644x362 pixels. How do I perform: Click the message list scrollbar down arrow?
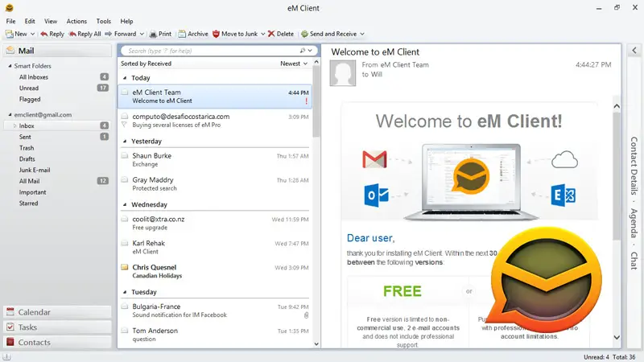coord(316,344)
